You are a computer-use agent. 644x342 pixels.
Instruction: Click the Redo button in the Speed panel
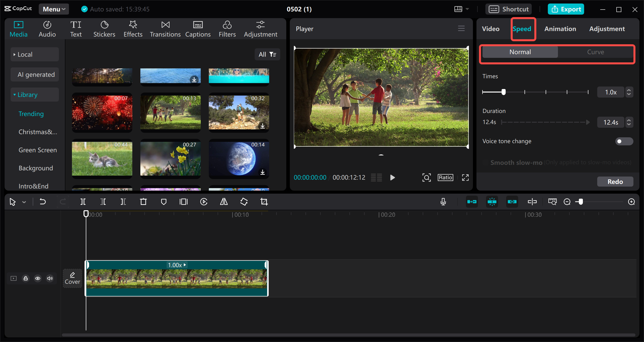[615, 181]
